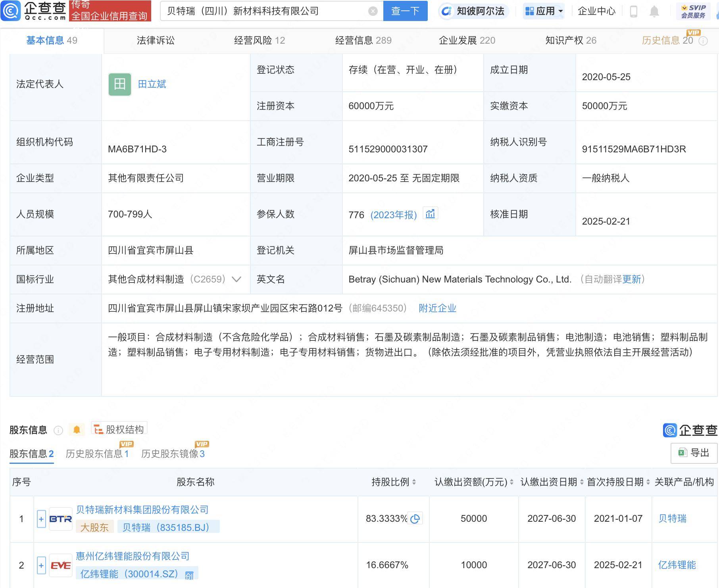Switch to the 法律诉讼 tab
This screenshot has height=588, width=719.
156,40
